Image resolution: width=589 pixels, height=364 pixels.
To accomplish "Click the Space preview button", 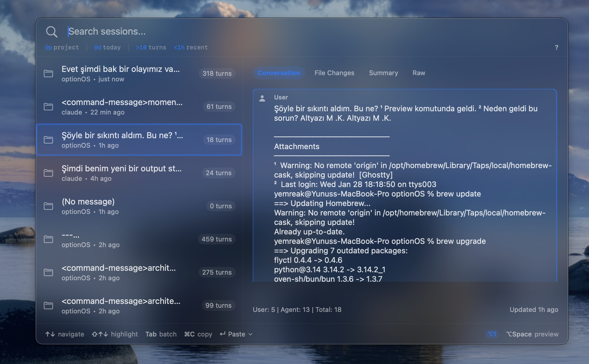I will point(532,334).
